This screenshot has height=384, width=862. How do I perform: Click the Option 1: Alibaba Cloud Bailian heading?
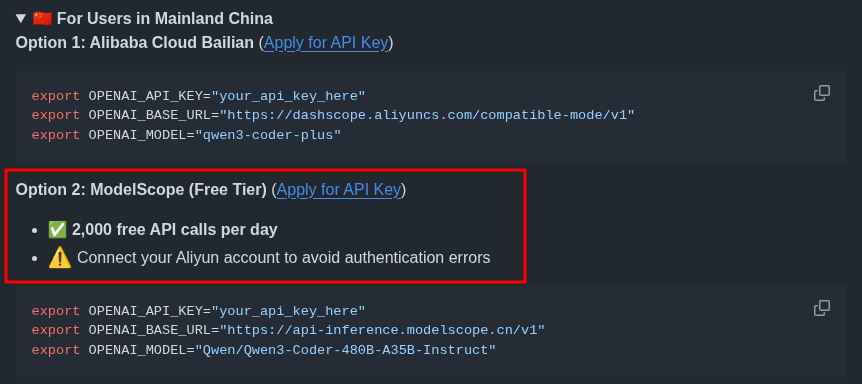pos(135,42)
